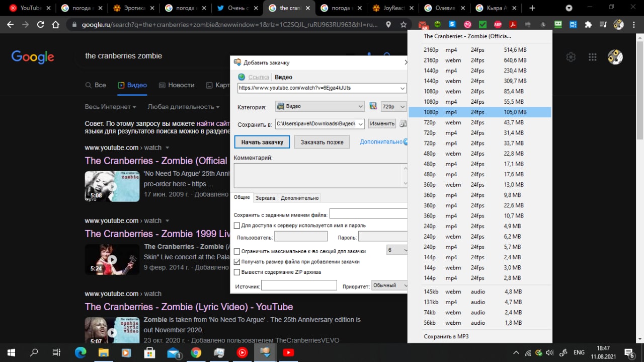Open the Gmail extension icon with 68 badge
This screenshot has width=644, height=362.
click(423, 25)
